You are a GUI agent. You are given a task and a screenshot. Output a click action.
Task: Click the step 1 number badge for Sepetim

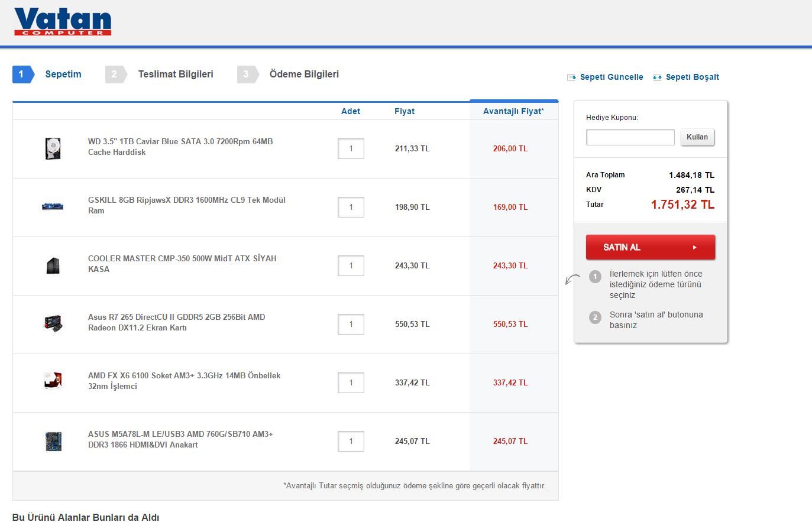pyautogui.click(x=23, y=74)
